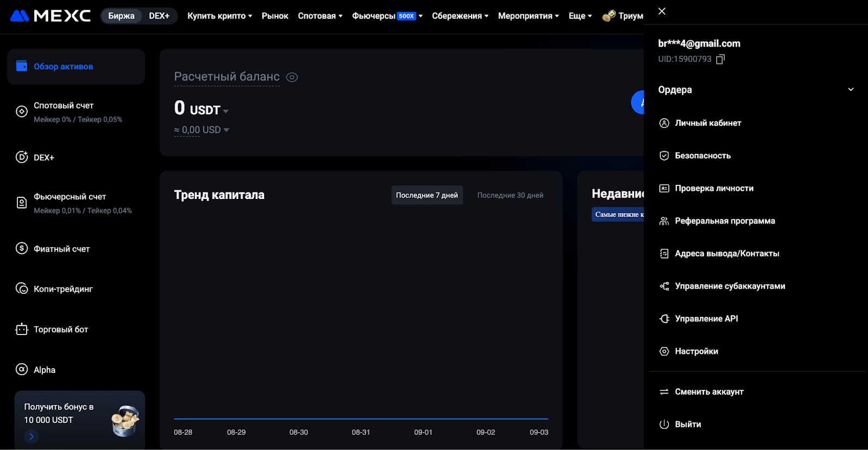Open the Мероприятия dropdown menu
The image size is (868, 450).
pyautogui.click(x=528, y=16)
